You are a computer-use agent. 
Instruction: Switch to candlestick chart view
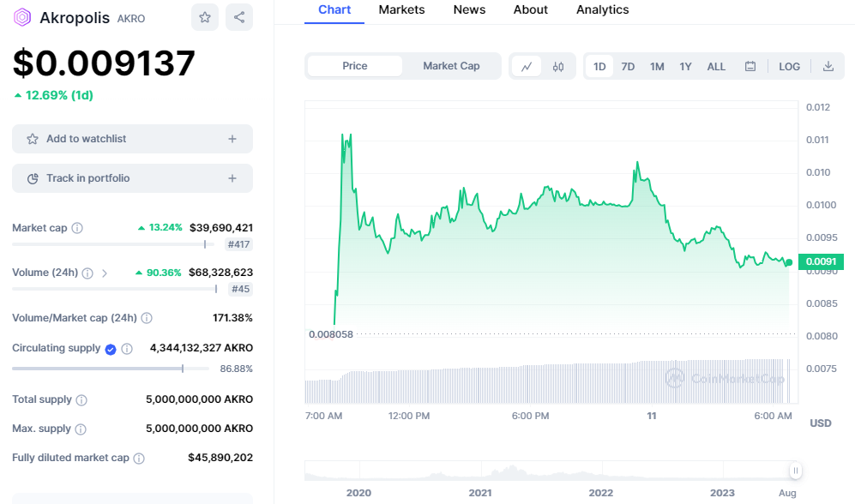point(557,67)
